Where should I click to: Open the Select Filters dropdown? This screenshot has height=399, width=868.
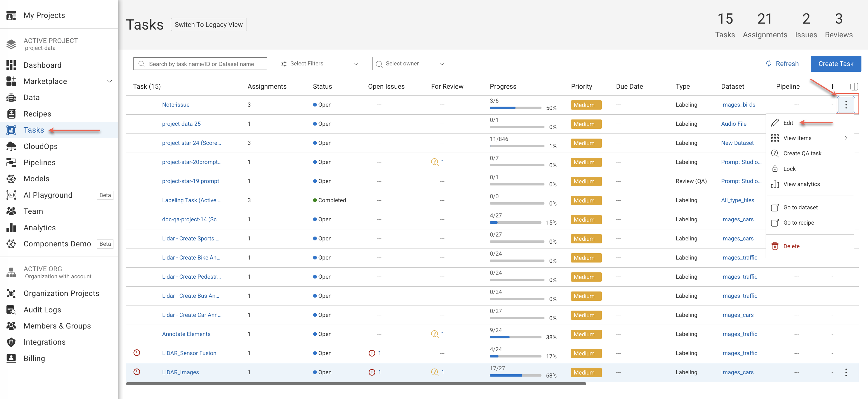click(320, 63)
